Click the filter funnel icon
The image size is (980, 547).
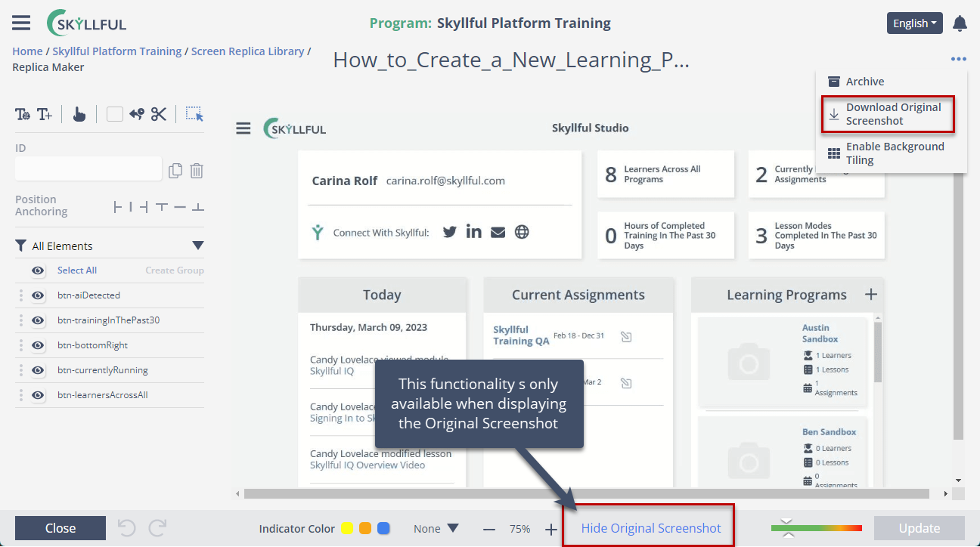[x=21, y=246]
